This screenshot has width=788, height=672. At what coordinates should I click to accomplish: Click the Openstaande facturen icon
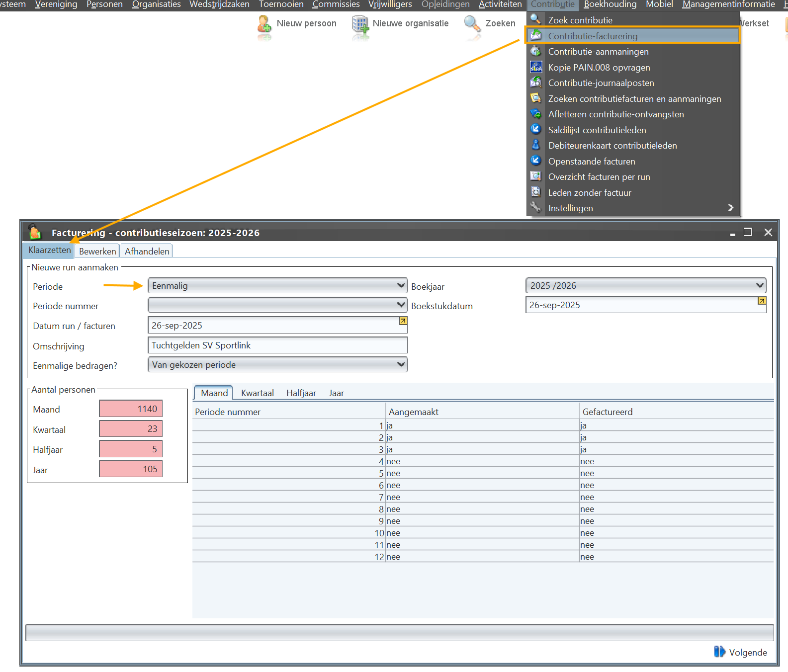click(x=535, y=161)
